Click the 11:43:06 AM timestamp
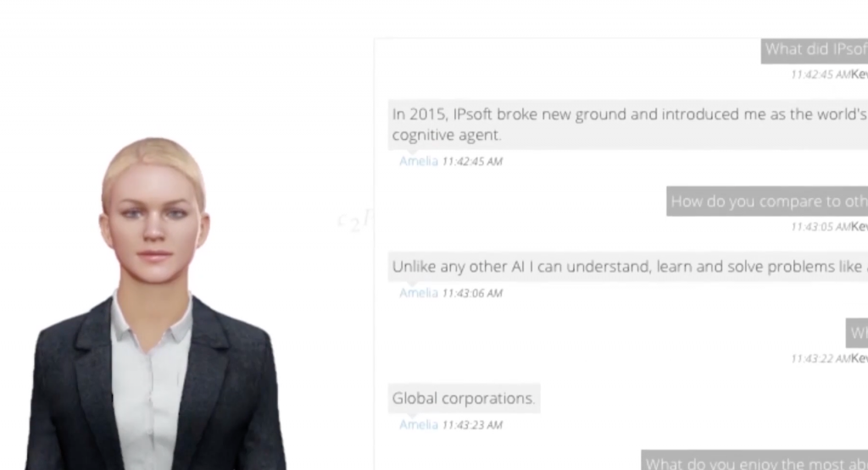The image size is (868, 470). pos(472,293)
